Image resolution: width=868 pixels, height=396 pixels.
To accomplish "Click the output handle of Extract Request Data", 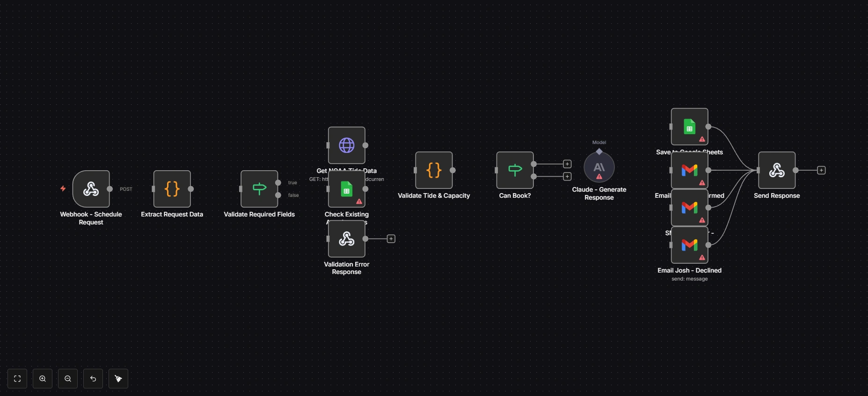I will [190, 189].
